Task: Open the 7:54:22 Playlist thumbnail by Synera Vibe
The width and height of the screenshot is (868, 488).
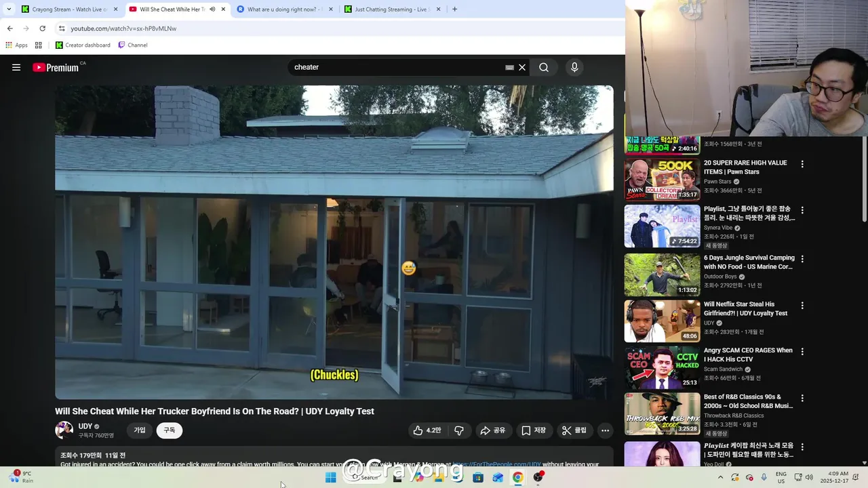Action: tap(662, 226)
